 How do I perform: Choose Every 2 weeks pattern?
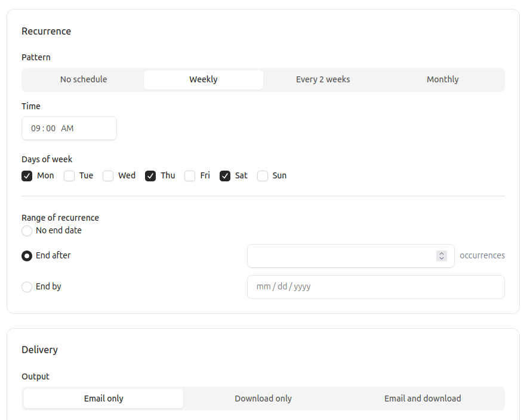322,79
